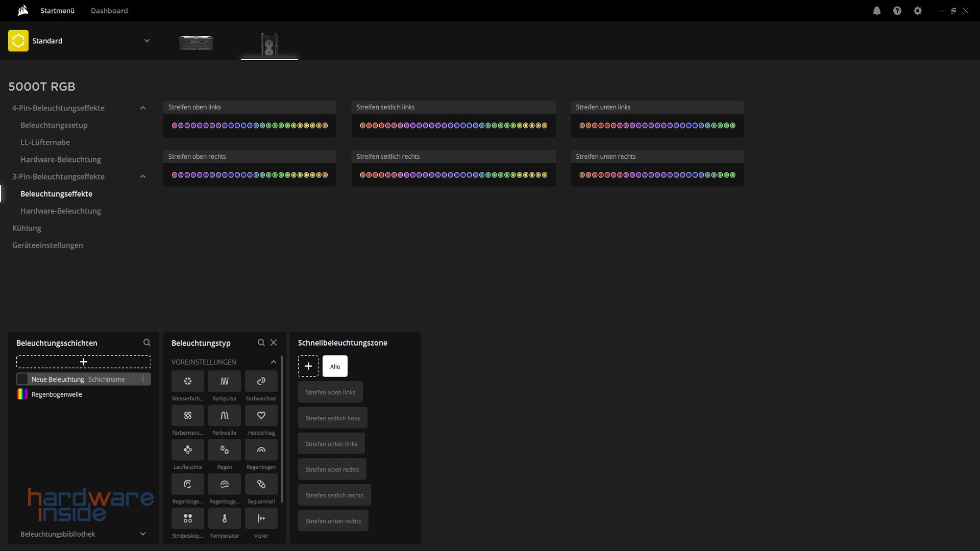Open the Standard profile dropdown
This screenshot has height=551, width=980.
(146, 41)
